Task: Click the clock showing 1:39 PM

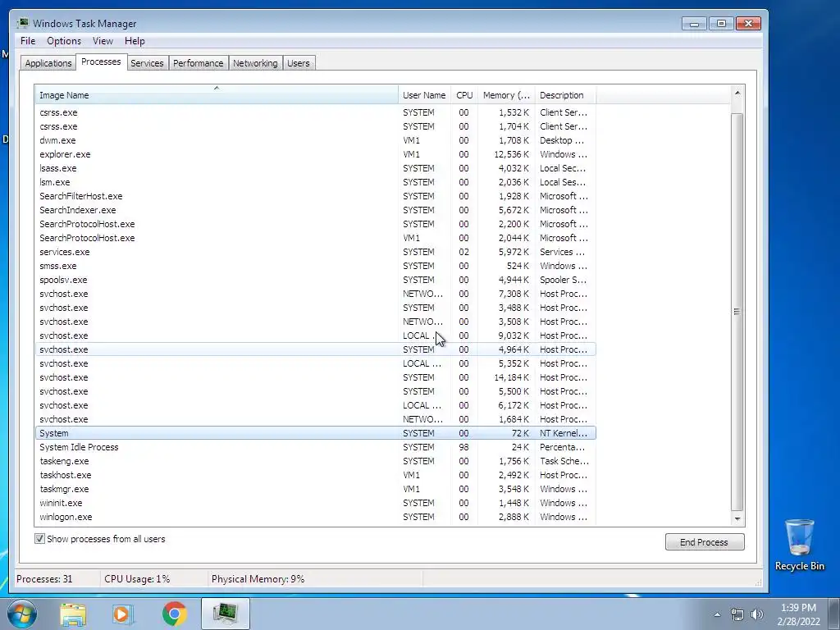Action: pyautogui.click(x=798, y=608)
